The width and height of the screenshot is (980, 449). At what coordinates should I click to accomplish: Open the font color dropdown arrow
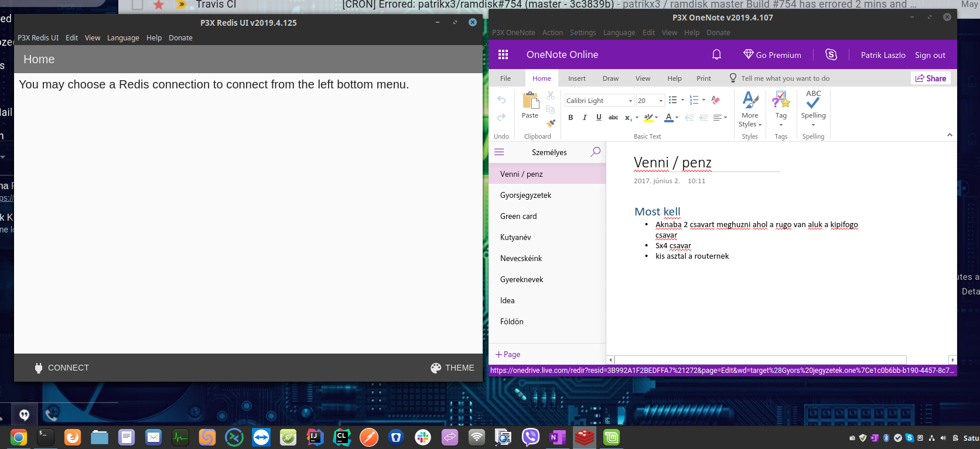pos(677,118)
